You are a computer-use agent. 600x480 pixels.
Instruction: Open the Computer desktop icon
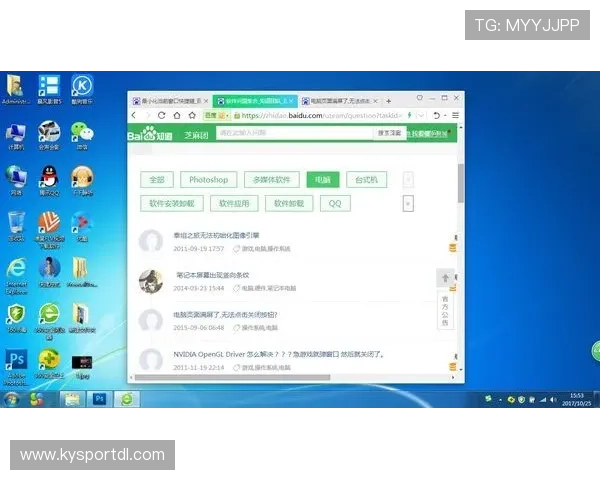[16, 136]
